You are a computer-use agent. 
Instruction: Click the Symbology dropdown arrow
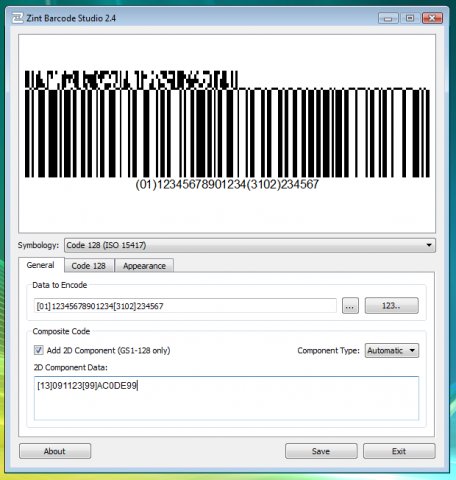pyautogui.click(x=429, y=245)
